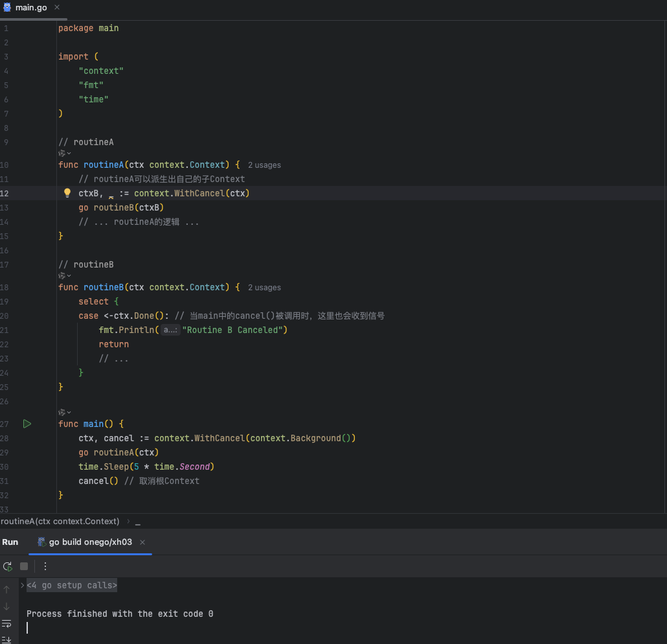The width and height of the screenshot is (667, 644).
Task: Click go routineA(ctx) on line 29
Action: 119,452
